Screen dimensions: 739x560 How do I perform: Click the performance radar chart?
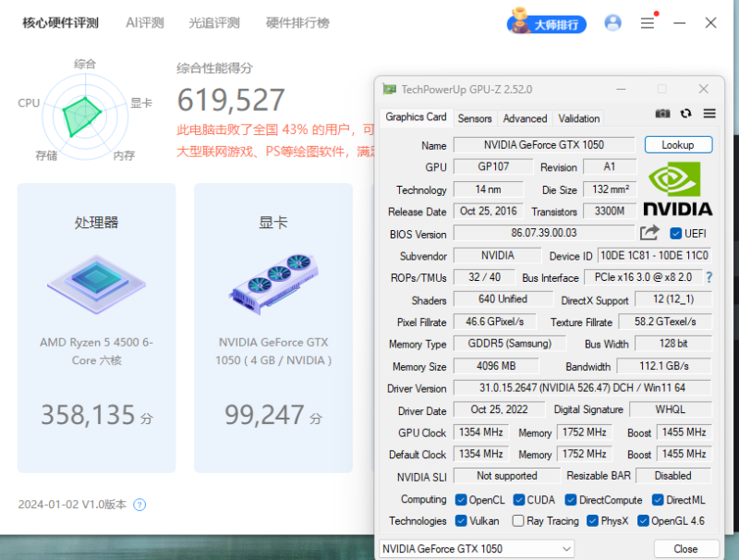[85, 116]
